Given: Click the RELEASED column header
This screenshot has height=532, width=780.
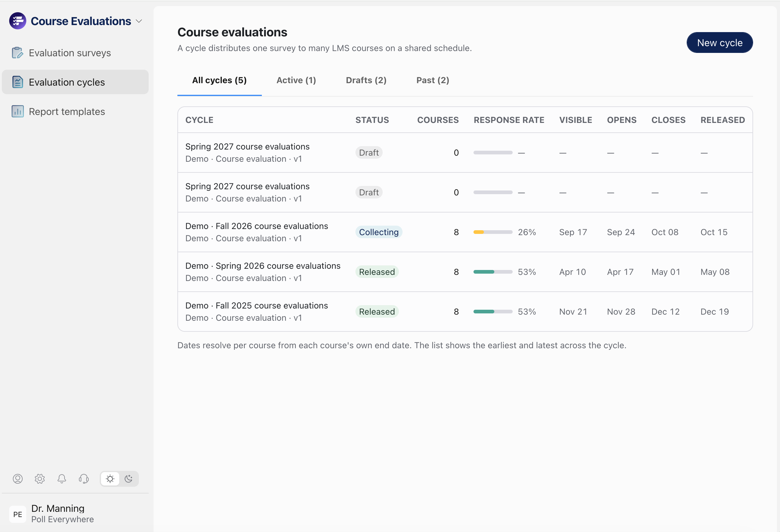Looking at the screenshot, I should point(722,120).
